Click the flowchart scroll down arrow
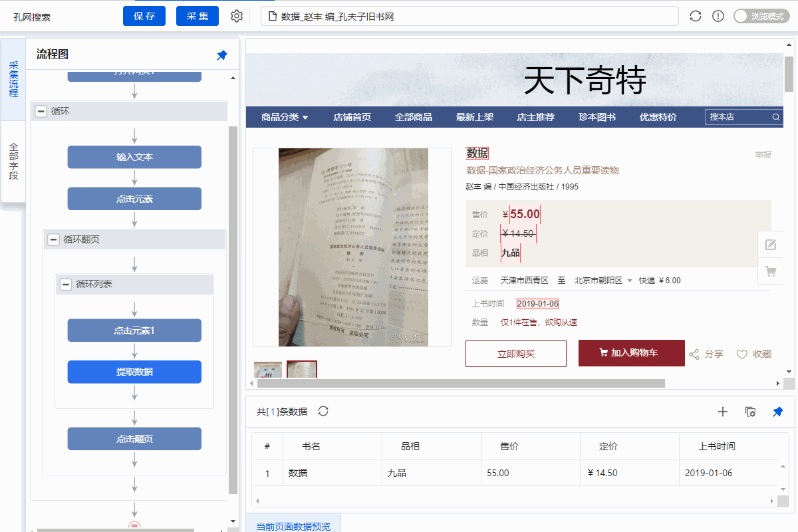This screenshot has height=532, width=798. click(233, 521)
